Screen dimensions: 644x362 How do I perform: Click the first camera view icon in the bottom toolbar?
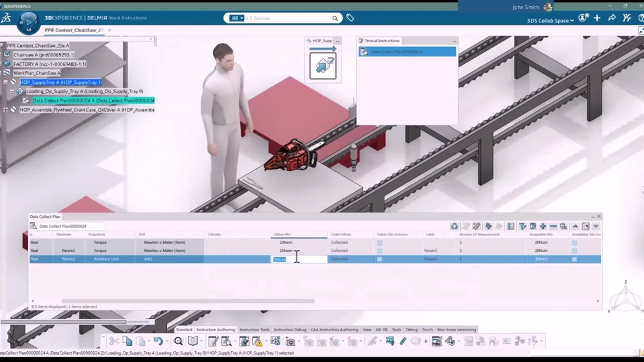290,341
